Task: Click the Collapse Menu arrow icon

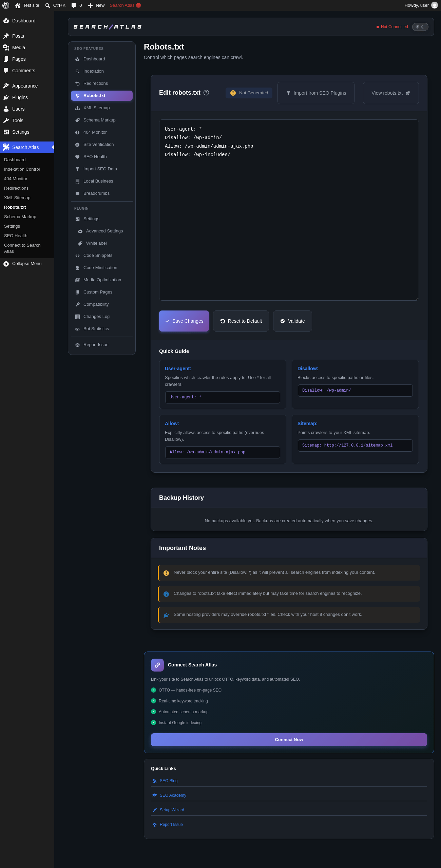Action: click(6, 264)
